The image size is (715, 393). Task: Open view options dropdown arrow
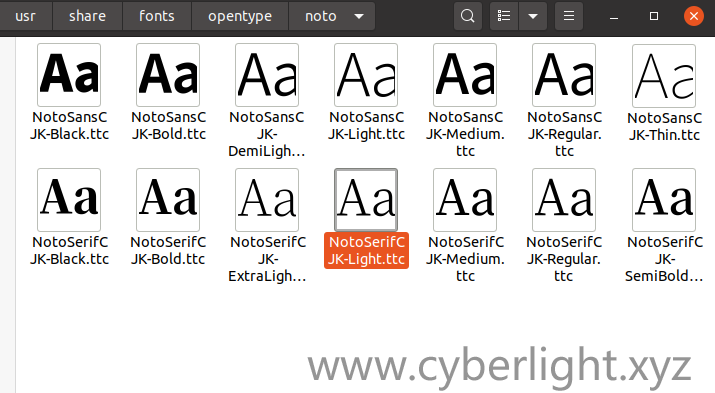(x=533, y=16)
